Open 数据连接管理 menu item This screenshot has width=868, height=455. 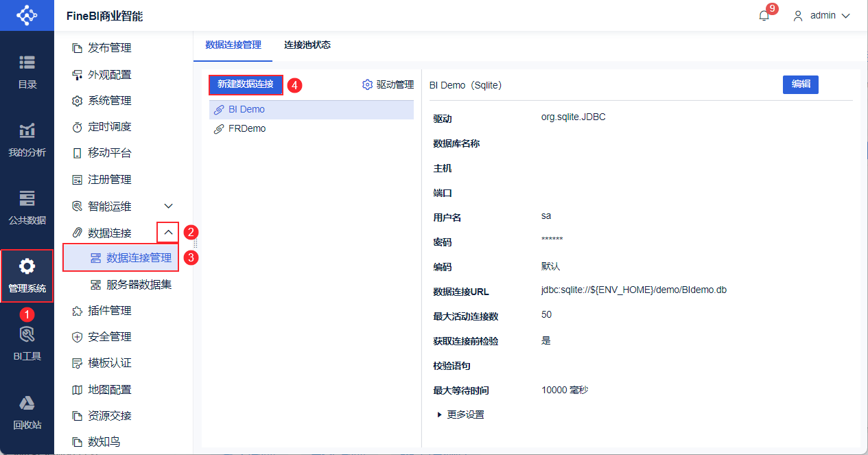(121, 258)
